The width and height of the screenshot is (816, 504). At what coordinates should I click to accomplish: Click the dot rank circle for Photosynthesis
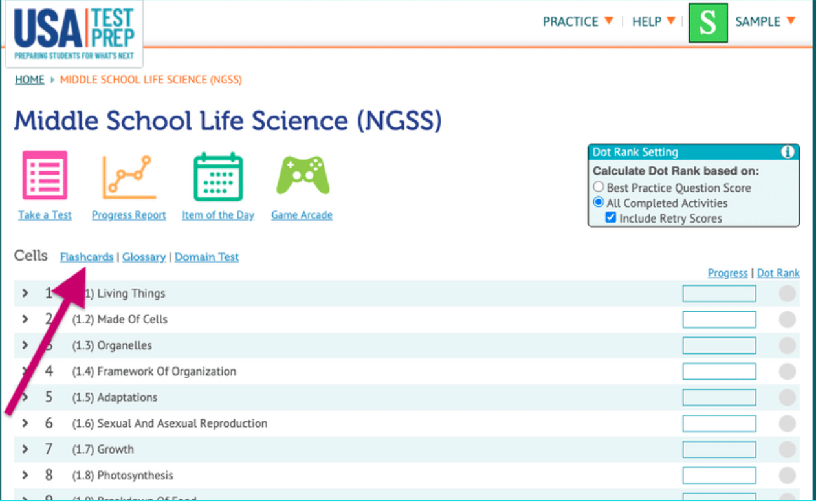point(787,476)
